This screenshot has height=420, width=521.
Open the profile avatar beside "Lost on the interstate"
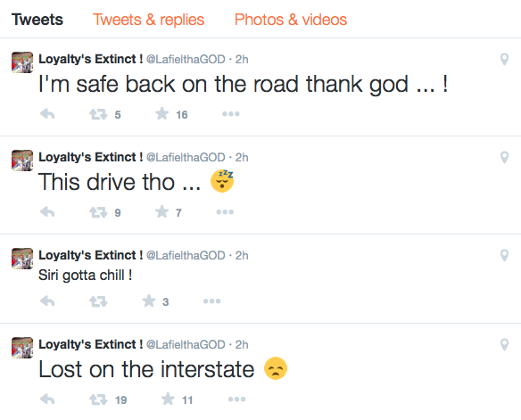point(22,348)
